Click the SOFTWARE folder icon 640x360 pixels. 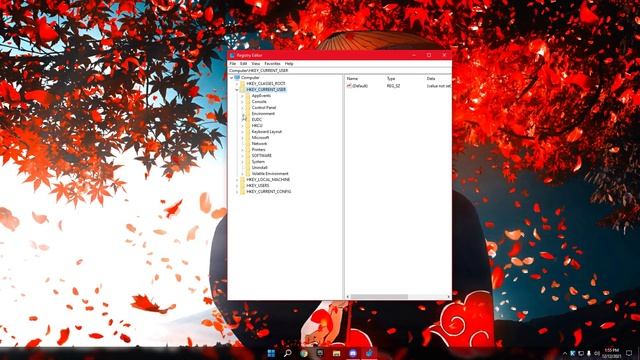[x=248, y=156]
